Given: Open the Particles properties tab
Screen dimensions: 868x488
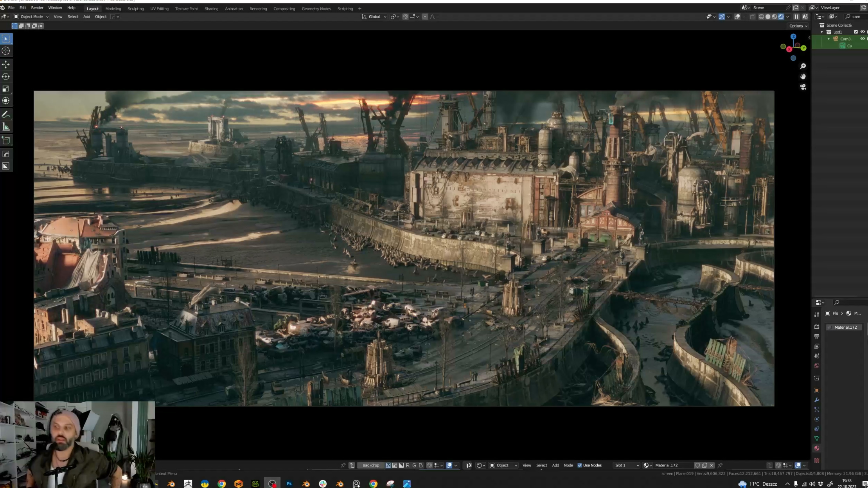Looking at the screenshot, I should click(x=817, y=410).
